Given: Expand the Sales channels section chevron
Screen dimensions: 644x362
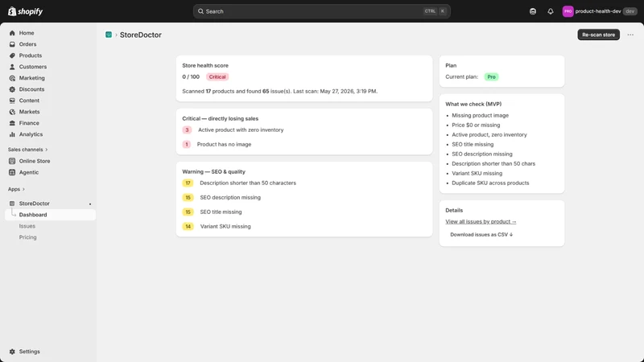Looking at the screenshot, I should [47, 150].
